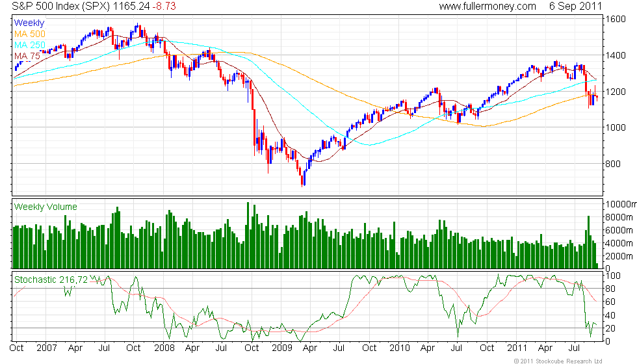Click the 2008 year label on time axis
This screenshot has width=637, height=364.
pyautogui.click(x=164, y=348)
